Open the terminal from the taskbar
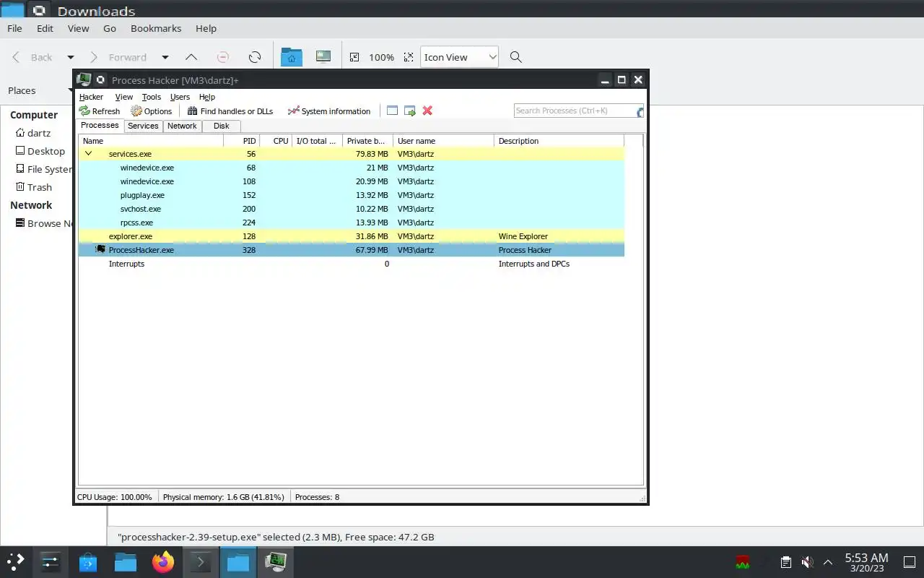The width and height of the screenshot is (924, 578). tap(200, 561)
